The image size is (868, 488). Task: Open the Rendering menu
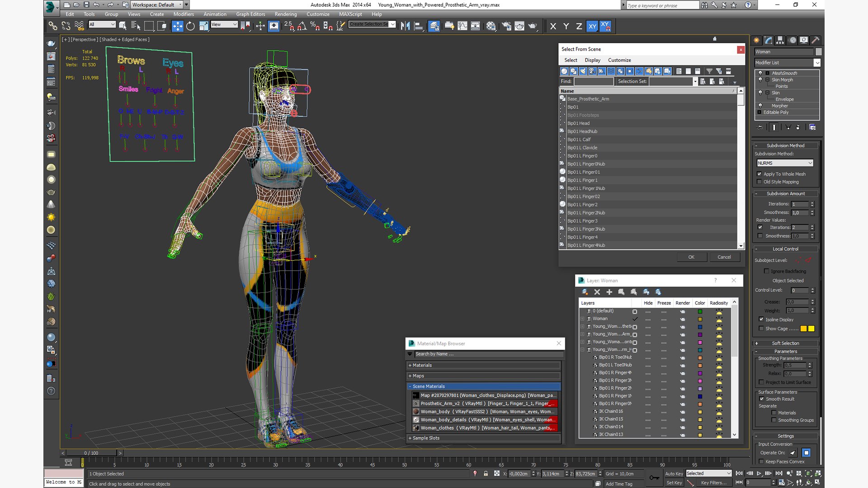286,14
